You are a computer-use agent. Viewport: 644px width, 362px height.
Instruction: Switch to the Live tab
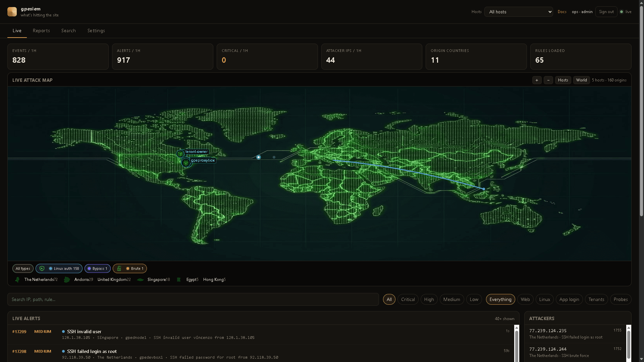[x=17, y=31]
